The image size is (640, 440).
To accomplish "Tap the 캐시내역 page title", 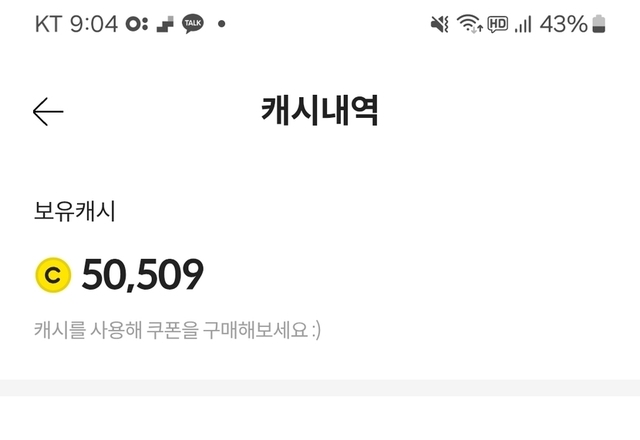I will (x=319, y=112).
